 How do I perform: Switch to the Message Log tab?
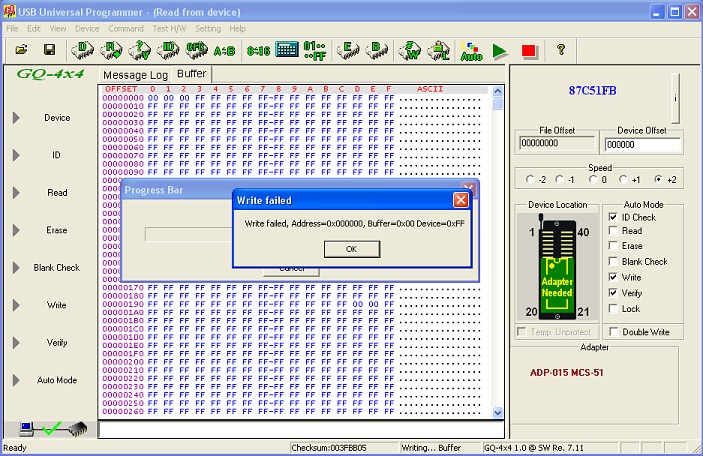click(136, 75)
